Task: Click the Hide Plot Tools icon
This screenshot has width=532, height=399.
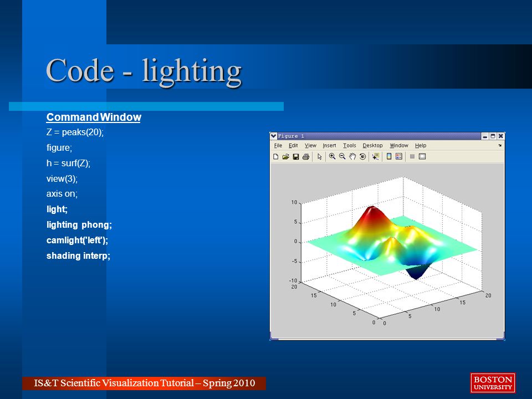Action: pyautogui.click(x=412, y=156)
